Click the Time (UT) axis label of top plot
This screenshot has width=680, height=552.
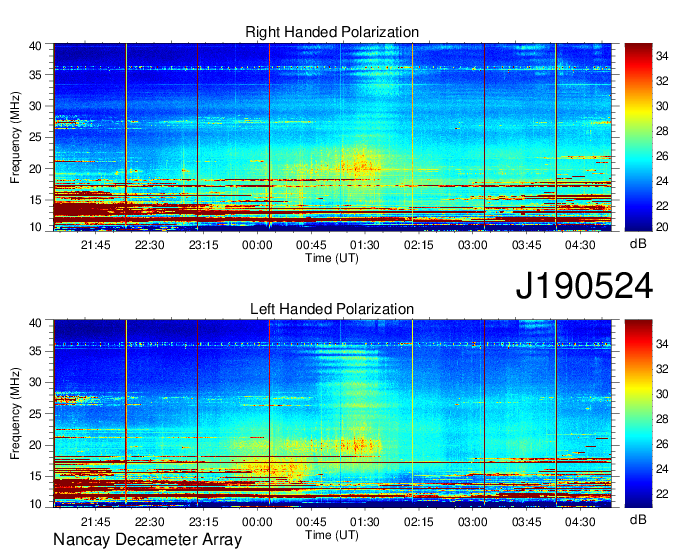(332, 258)
